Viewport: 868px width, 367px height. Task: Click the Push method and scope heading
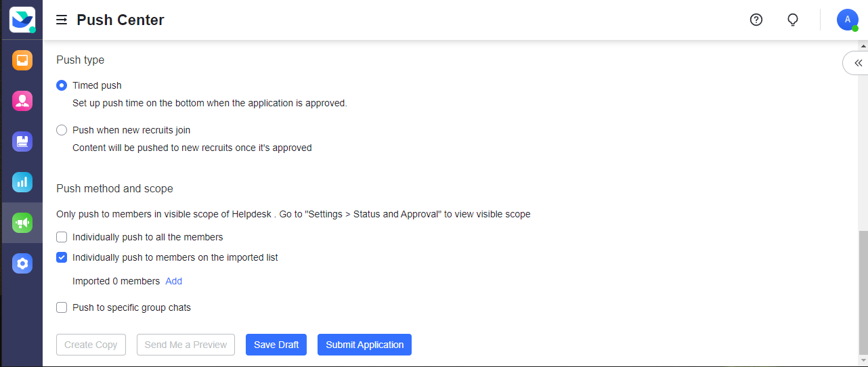coord(115,188)
